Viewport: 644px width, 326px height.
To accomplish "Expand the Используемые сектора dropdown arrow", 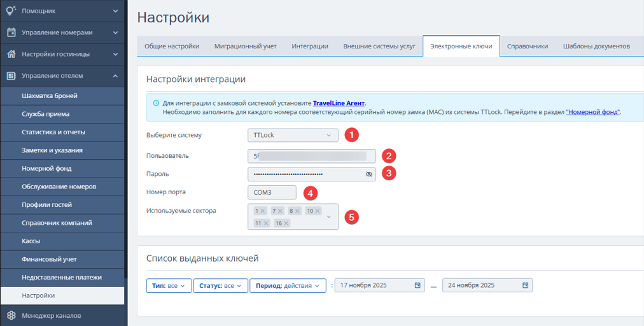I will (328, 217).
